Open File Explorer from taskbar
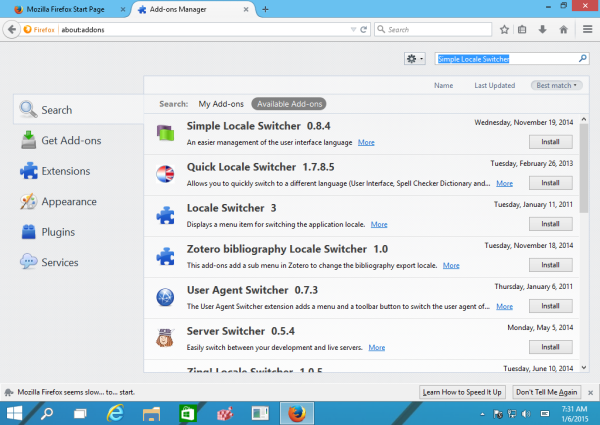The height and width of the screenshot is (425, 600). [151, 414]
